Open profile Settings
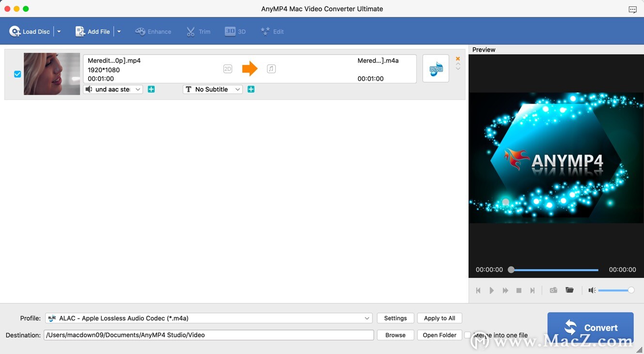Image resolution: width=644 pixels, height=354 pixels. tap(395, 318)
